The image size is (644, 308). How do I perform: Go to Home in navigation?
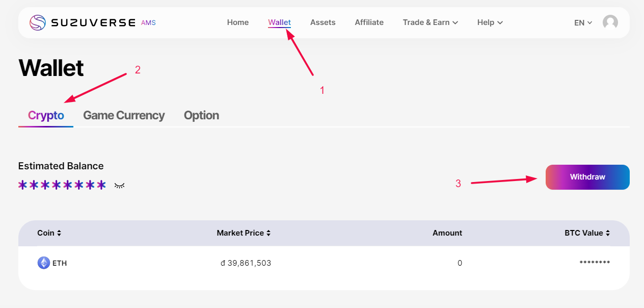[238, 22]
